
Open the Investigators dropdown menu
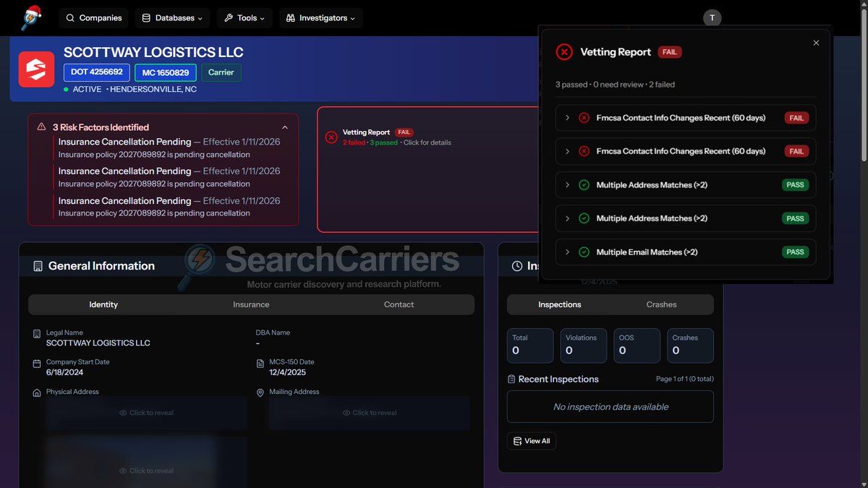tap(321, 18)
